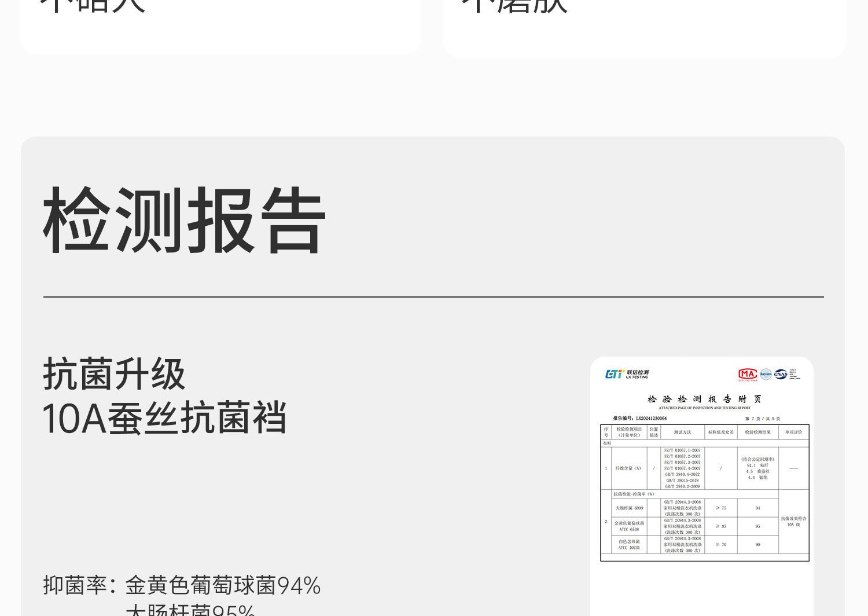
Task: Click the 抗菌升级 text line
Action: (114, 374)
